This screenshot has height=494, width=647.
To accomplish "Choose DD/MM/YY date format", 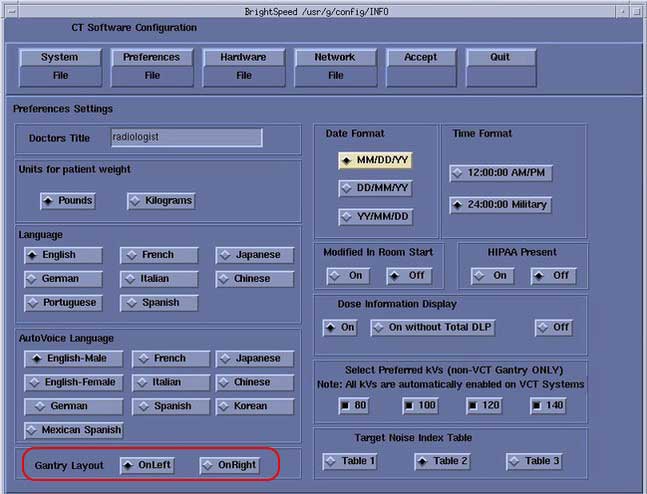I will (376, 188).
